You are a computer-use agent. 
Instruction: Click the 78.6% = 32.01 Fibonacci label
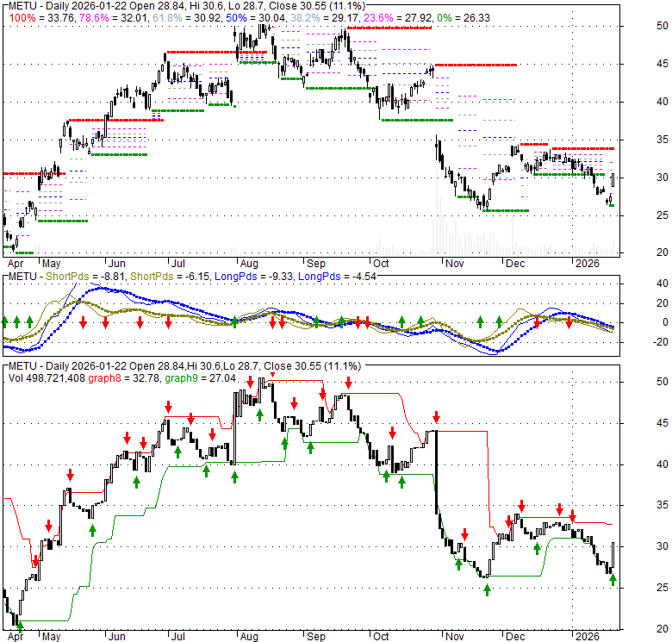click(113, 18)
